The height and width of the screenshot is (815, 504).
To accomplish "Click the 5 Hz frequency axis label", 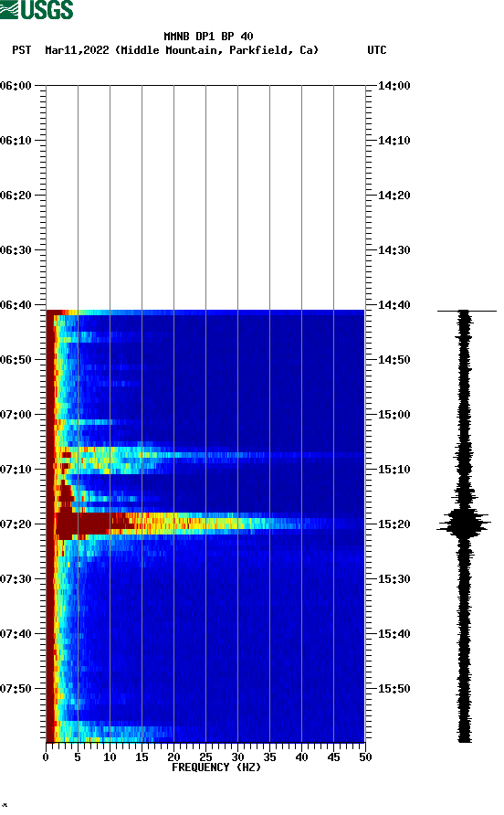I will point(78,757).
